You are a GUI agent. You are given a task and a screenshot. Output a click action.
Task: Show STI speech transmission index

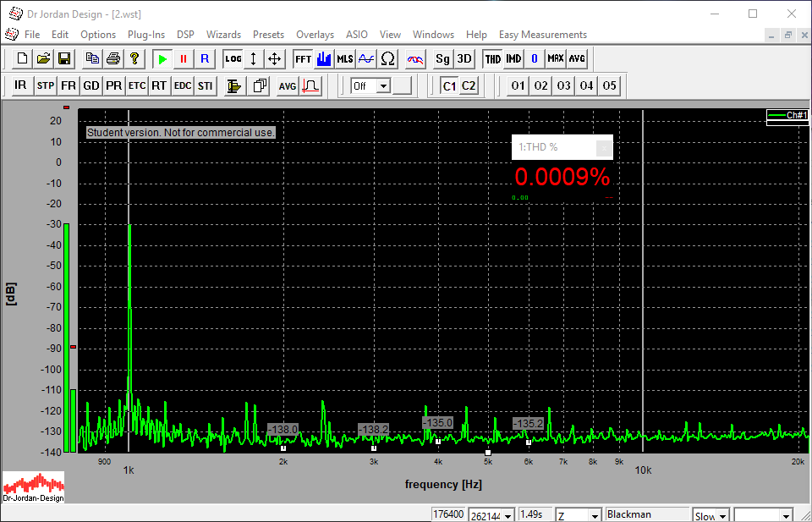coord(205,85)
